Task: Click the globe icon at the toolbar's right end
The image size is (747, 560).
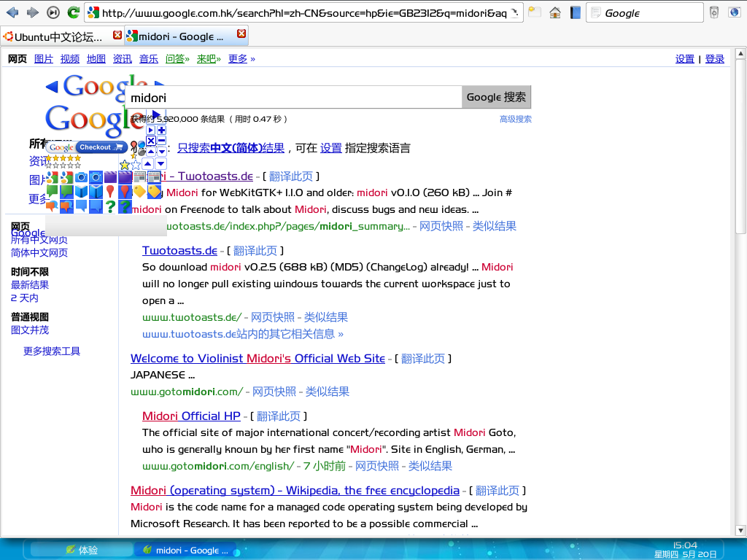Action: click(734, 12)
